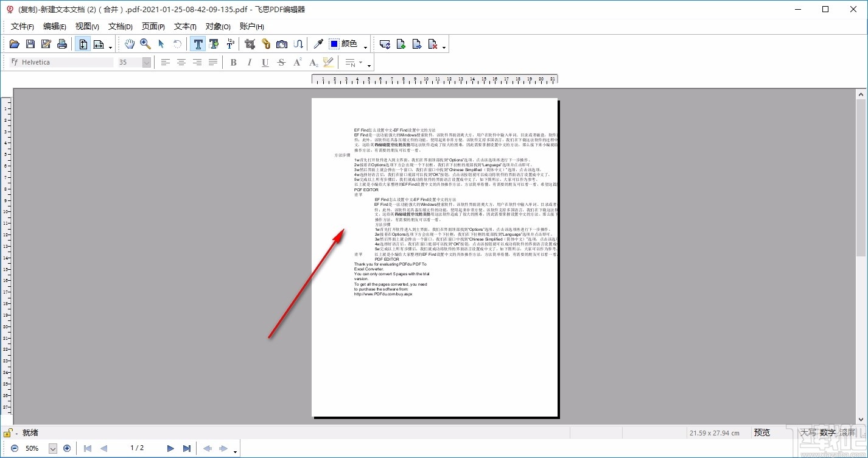Image resolution: width=868 pixels, height=458 pixels.
Task: Toggle fit page width view
Action: pos(99,44)
